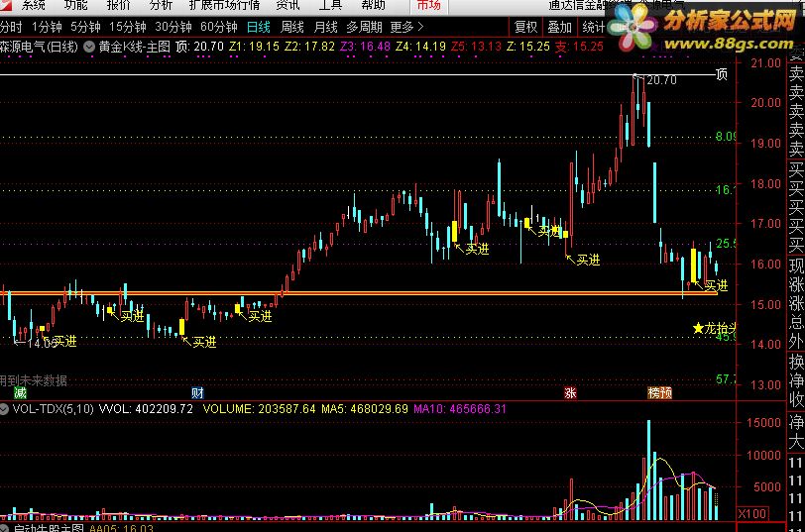Click the Z4: 14.19 indicator value
Viewport: 805px width, 532px height.
pos(420,47)
